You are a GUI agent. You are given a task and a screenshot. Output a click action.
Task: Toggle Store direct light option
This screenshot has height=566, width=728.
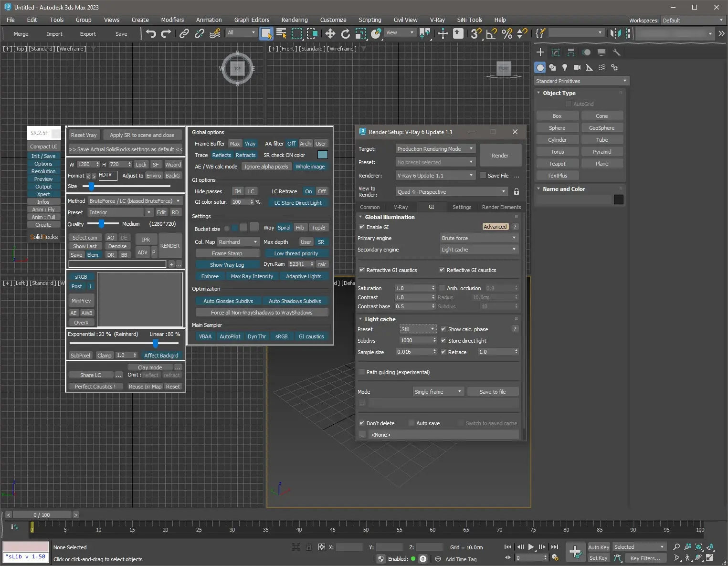(443, 340)
